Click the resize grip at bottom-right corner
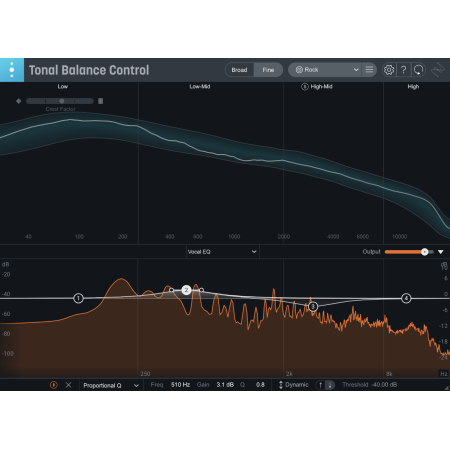450x450 pixels. [447, 387]
